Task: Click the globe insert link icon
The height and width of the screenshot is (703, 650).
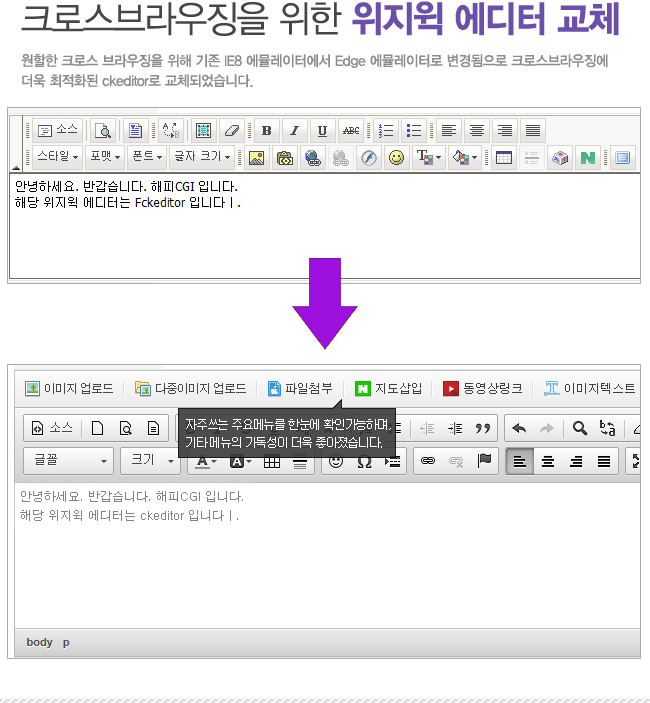Action: click(312, 158)
